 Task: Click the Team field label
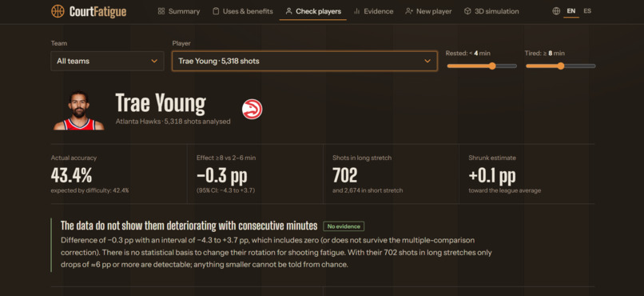[59, 43]
